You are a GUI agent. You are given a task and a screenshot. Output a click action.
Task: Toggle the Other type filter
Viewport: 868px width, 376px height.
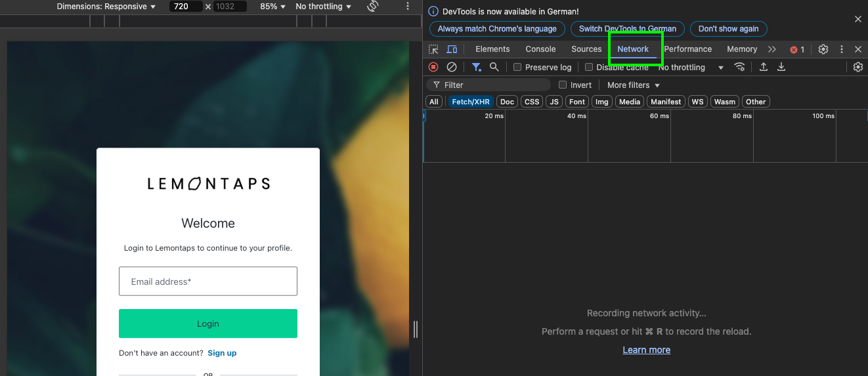tap(756, 102)
